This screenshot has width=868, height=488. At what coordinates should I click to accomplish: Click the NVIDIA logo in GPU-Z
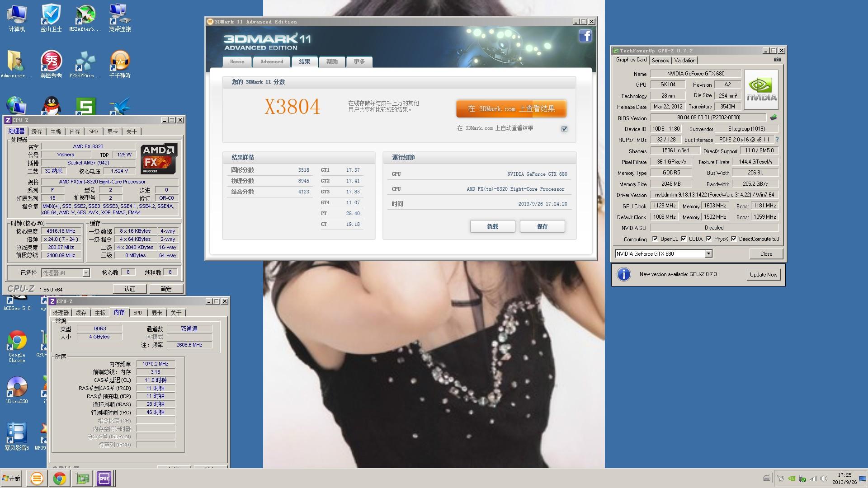[x=761, y=89]
